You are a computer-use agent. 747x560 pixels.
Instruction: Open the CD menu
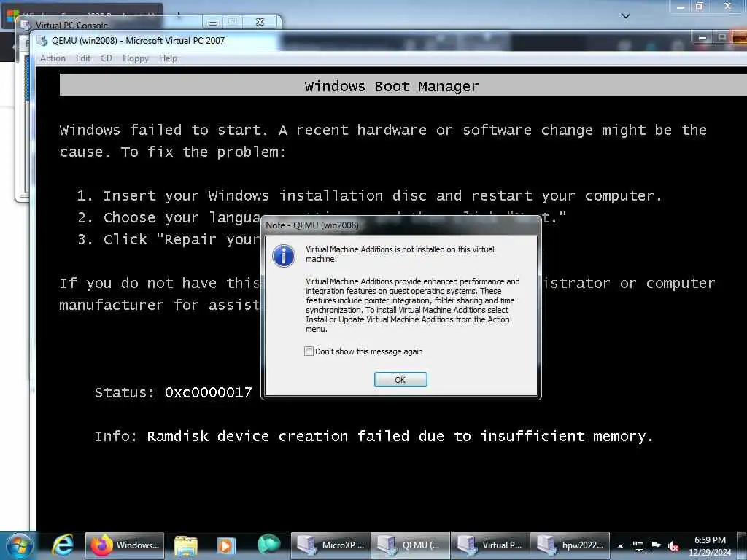(x=107, y=58)
